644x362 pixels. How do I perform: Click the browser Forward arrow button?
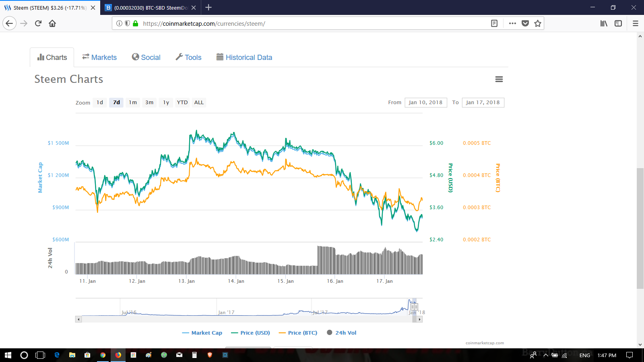(x=24, y=23)
